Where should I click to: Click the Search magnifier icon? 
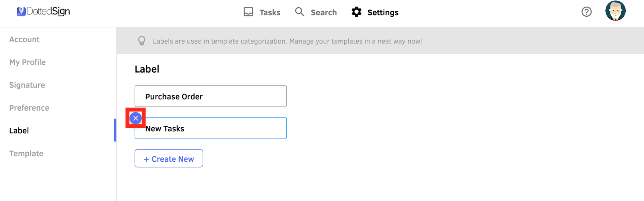[x=300, y=12]
